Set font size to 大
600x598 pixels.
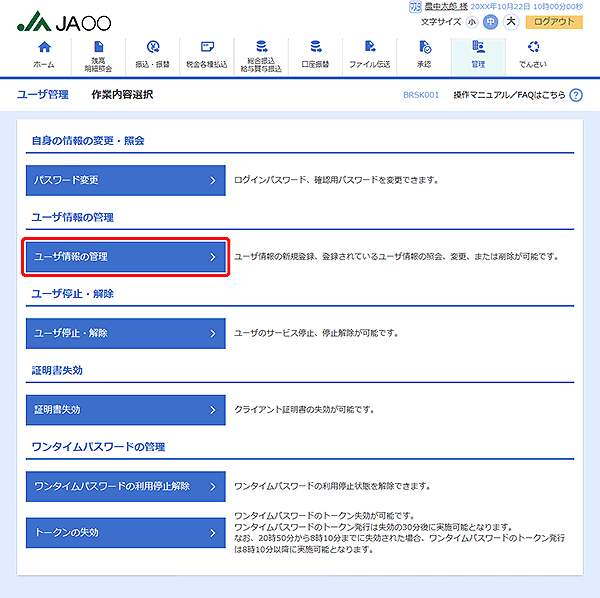coord(511,21)
